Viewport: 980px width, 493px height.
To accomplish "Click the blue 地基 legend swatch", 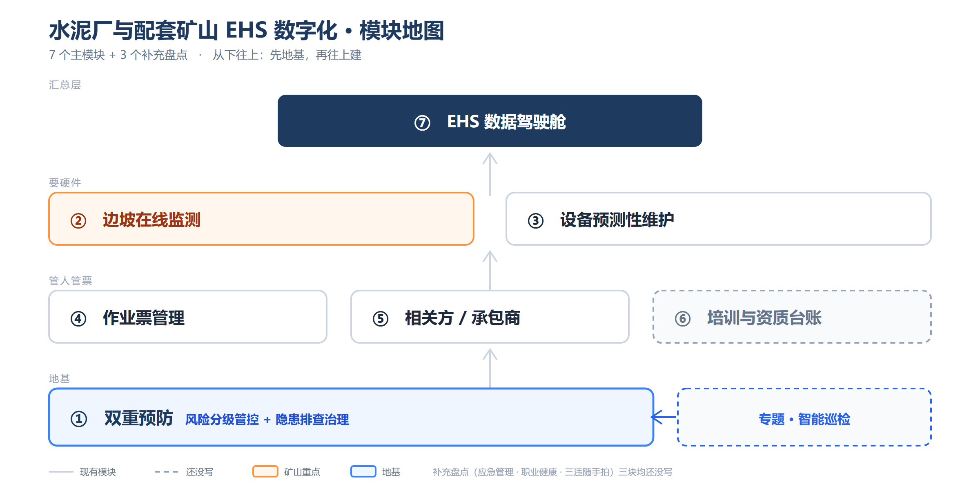I will click(x=363, y=471).
